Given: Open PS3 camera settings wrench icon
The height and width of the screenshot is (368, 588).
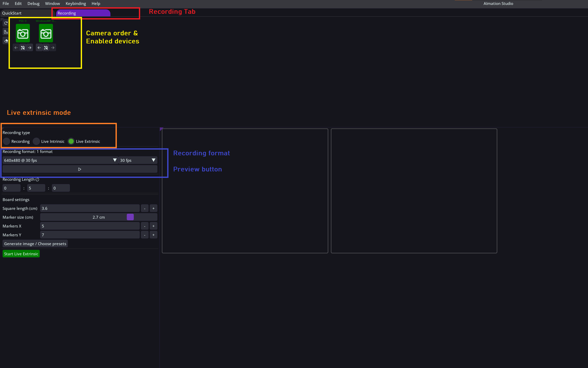Looking at the screenshot, I should 23,48.
